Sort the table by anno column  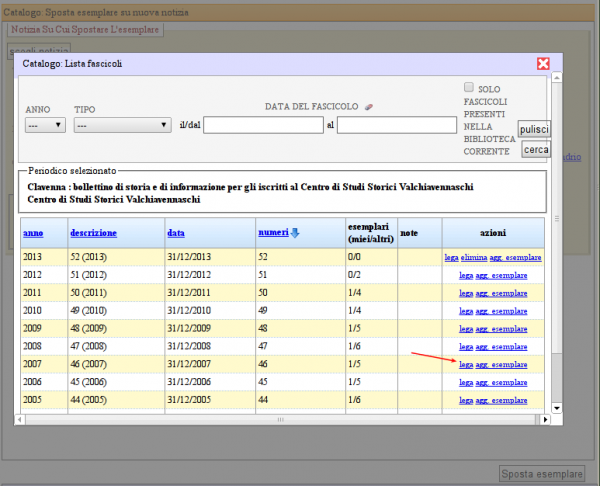coord(32,233)
